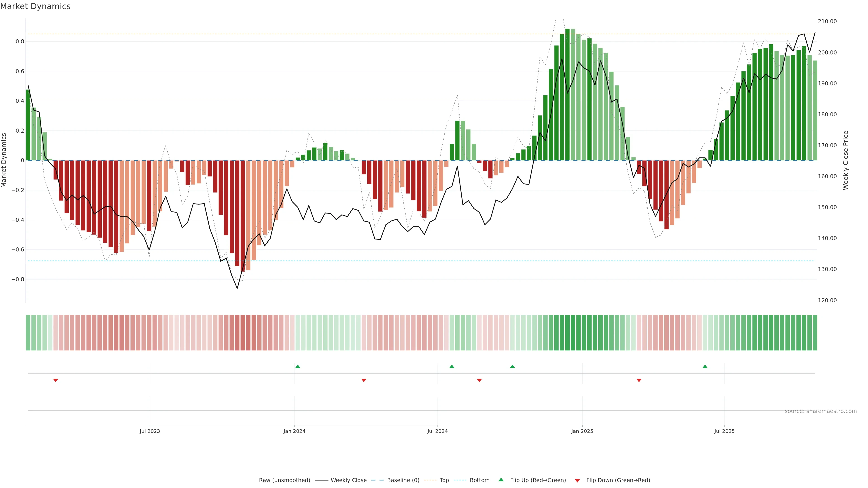Viewport: 868px width, 488px height.
Task: Click the −0.8 left axis tick label
Action: click(x=18, y=279)
